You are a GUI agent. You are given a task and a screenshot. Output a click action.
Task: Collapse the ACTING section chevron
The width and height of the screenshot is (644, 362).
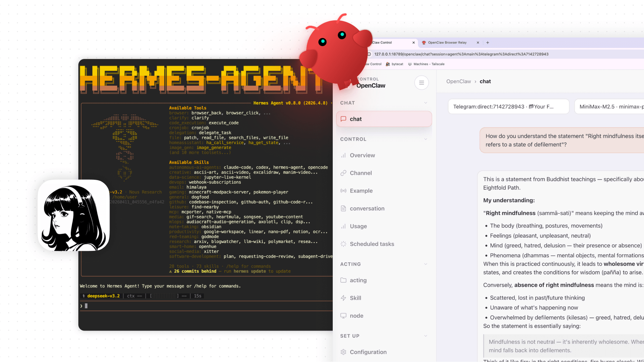point(426,264)
